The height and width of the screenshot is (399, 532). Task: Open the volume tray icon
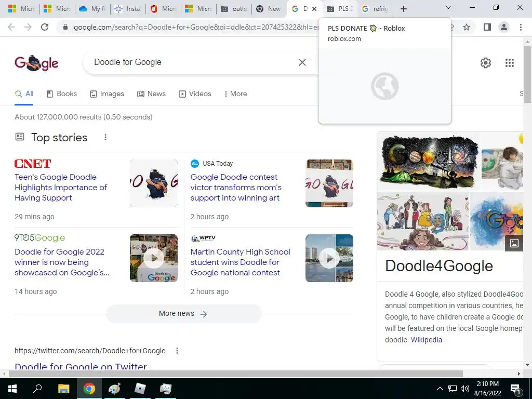[465, 389]
